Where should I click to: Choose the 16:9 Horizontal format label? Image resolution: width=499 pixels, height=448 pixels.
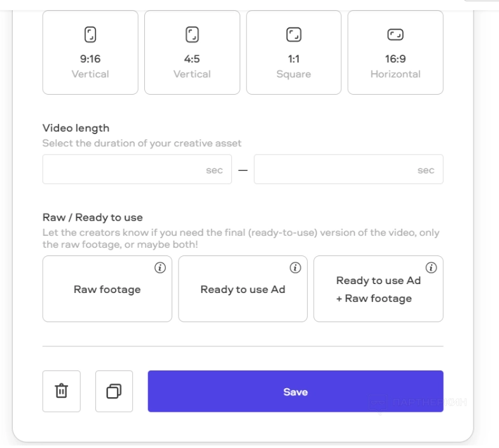pos(395,67)
